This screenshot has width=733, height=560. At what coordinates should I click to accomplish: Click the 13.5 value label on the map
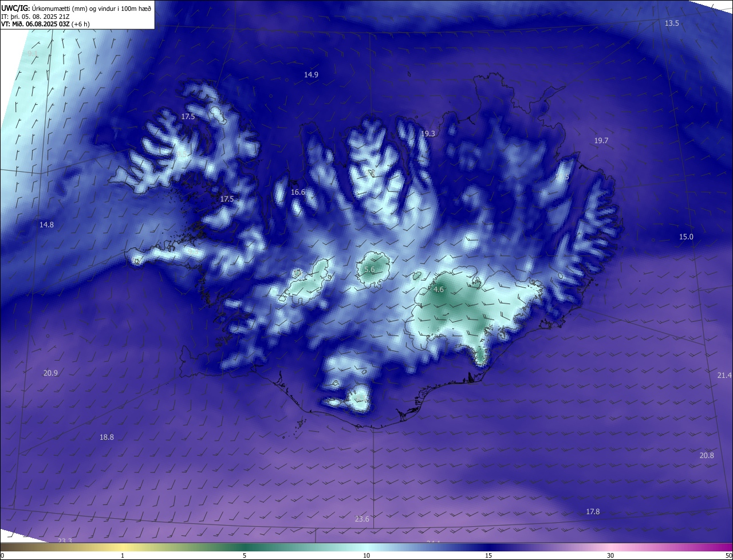[x=672, y=23]
